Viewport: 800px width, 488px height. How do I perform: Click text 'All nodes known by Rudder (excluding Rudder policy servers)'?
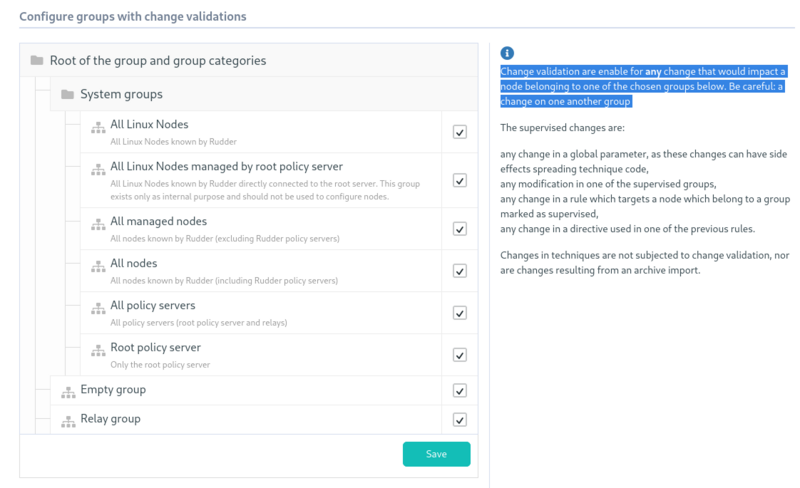[x=225, y=238]
